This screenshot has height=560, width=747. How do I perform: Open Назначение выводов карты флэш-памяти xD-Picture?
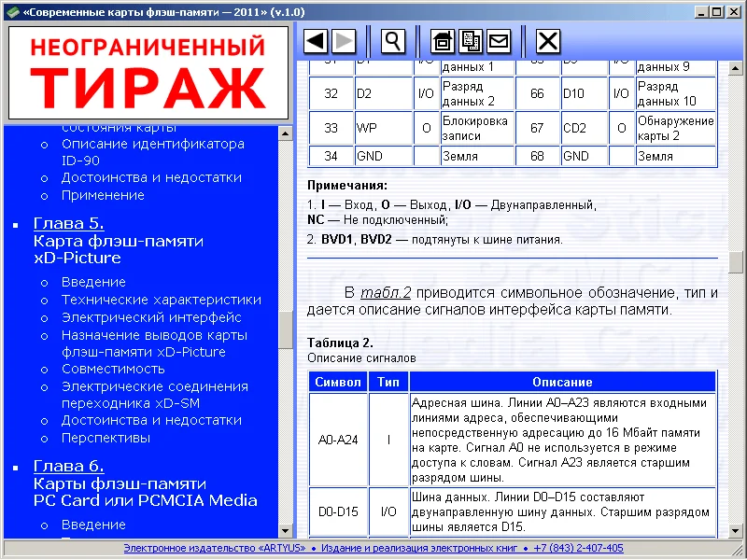(154, 343)
